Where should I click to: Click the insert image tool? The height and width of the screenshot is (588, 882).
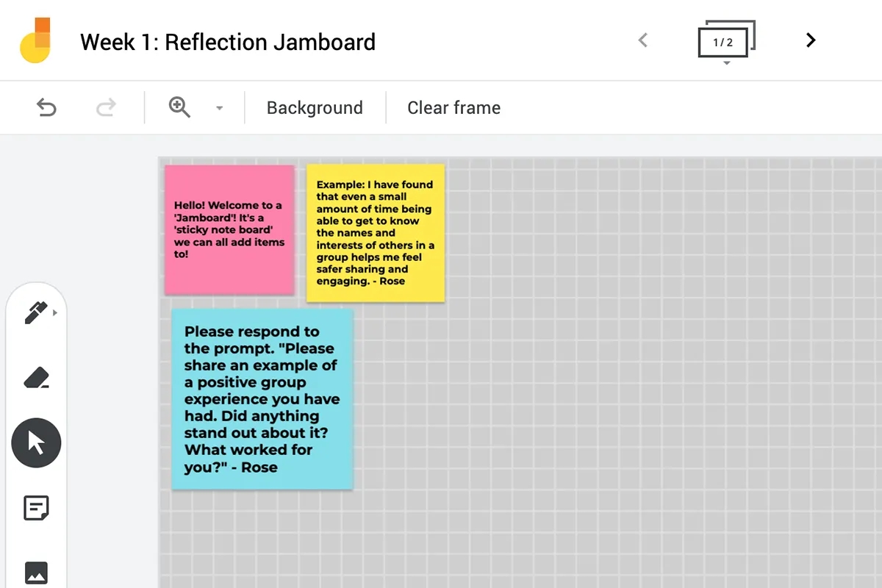click(36, 573)
